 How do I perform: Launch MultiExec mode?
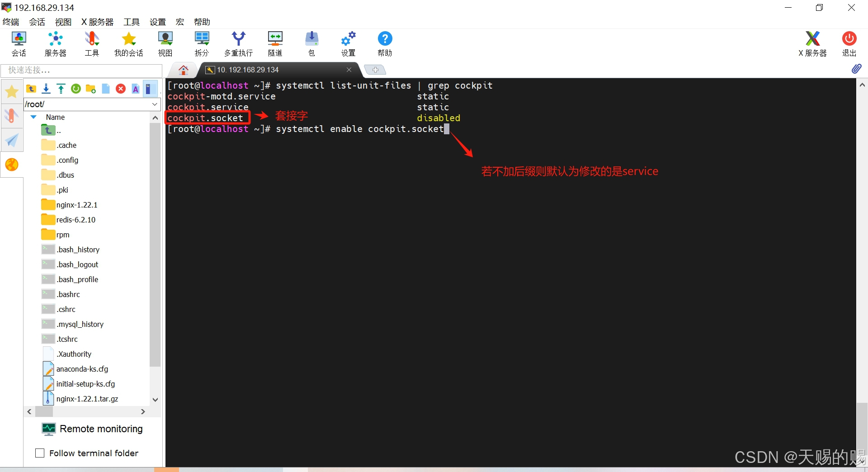[x=238, y=43]
